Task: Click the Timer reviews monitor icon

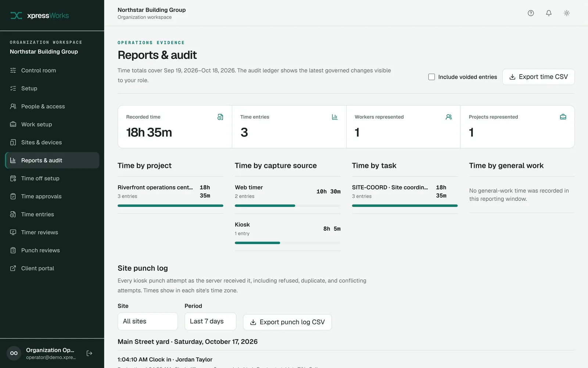Action: [x=13, y=232]
